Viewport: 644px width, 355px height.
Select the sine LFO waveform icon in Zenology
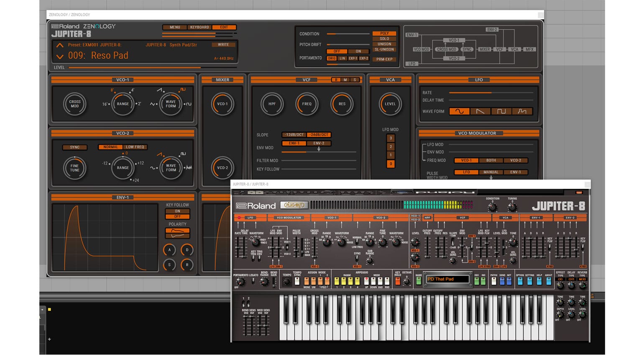[x=459, y=112]
